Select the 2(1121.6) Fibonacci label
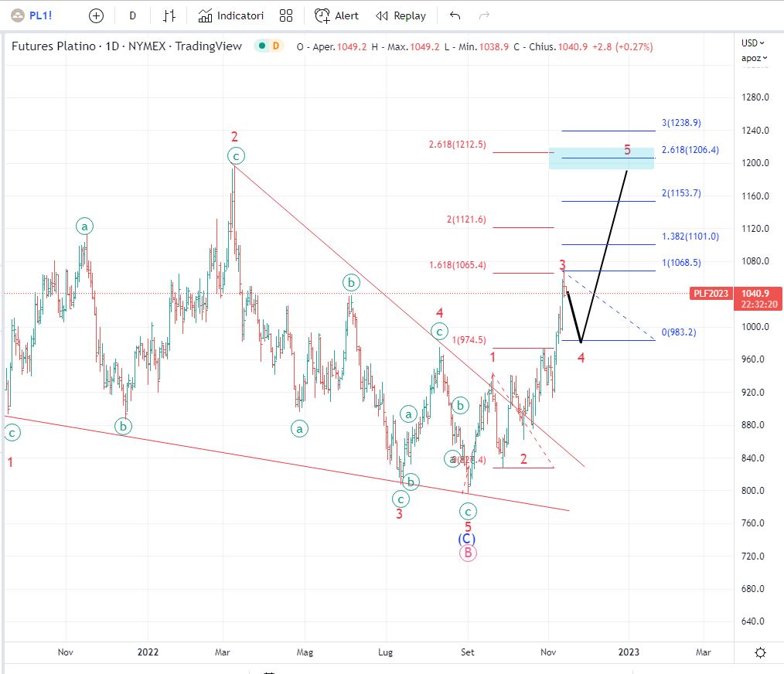784x674 pixels. coord(466,220)
